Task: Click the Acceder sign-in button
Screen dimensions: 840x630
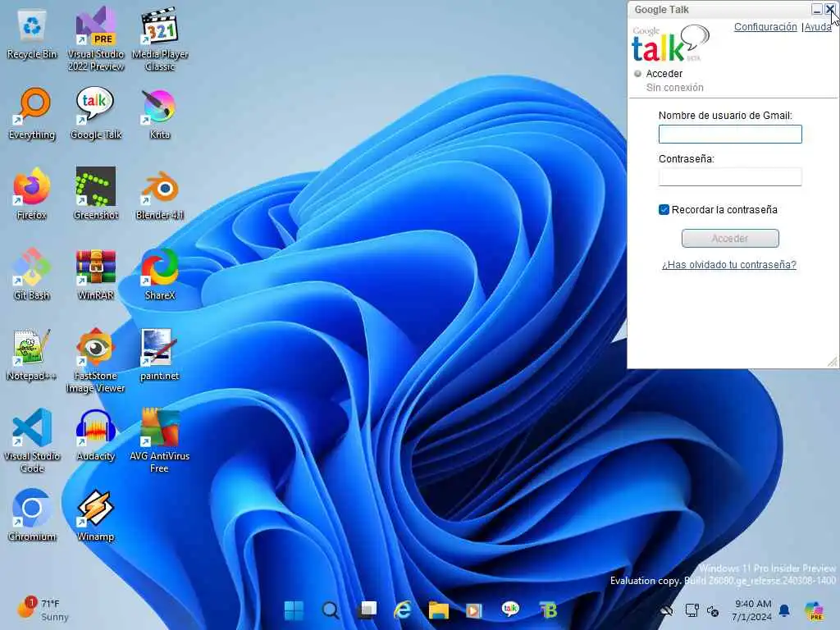Action: (x=730, y=239)
